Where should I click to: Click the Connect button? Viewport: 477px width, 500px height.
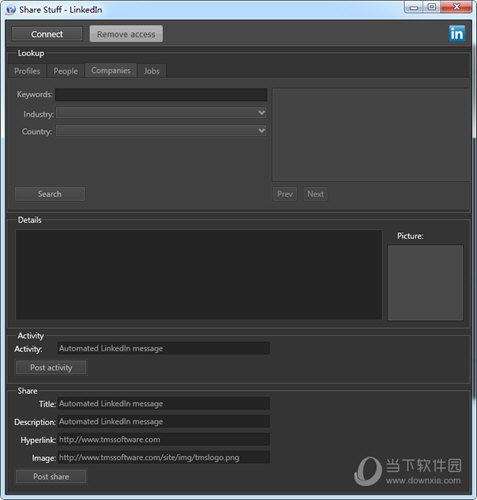(x=47, y=34)
